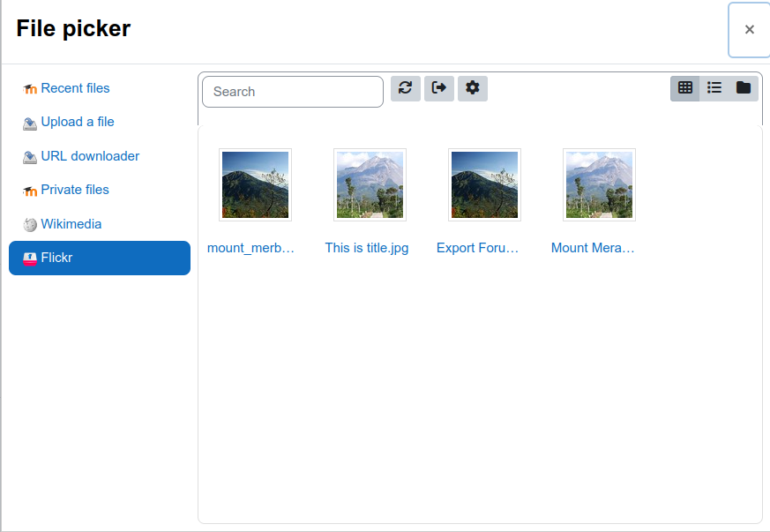Open the This is title.jpg link

click(x=367, y=248)
